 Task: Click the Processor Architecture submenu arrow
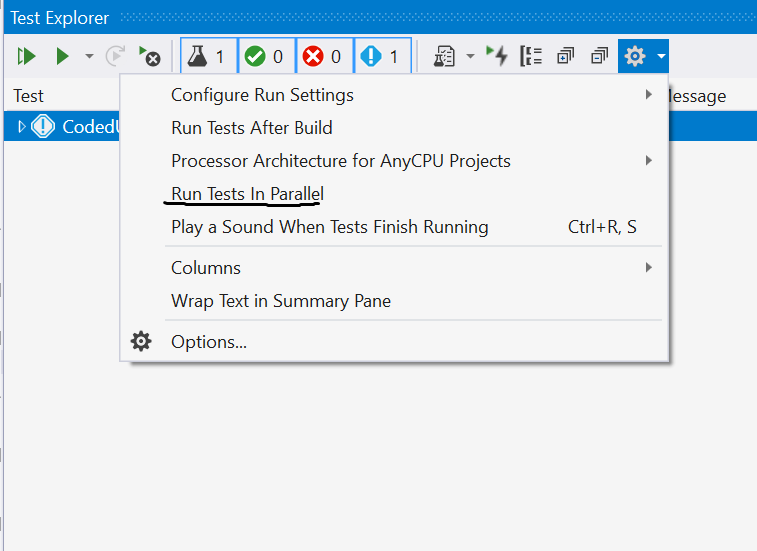pyautogui.click(x=649, y=161)
